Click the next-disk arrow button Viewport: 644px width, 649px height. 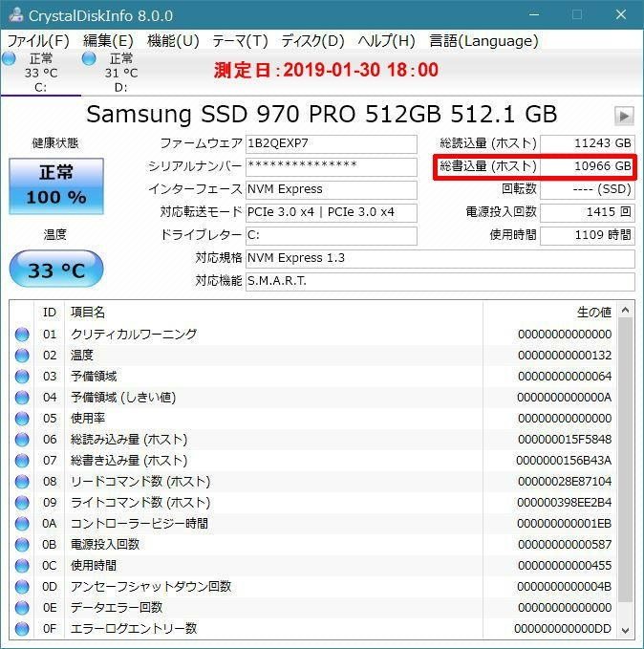(x=624, y=116)
